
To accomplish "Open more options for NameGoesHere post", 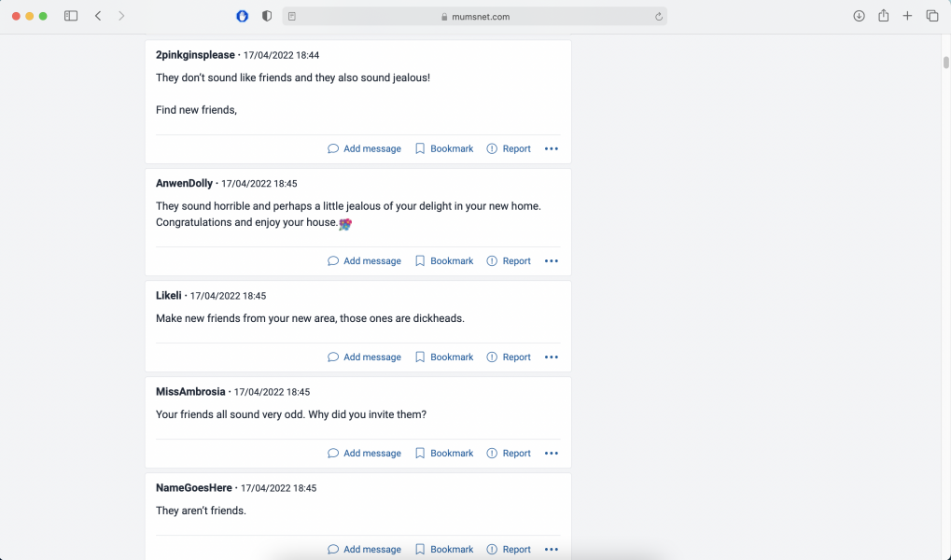I will click(x=551, y=550).
